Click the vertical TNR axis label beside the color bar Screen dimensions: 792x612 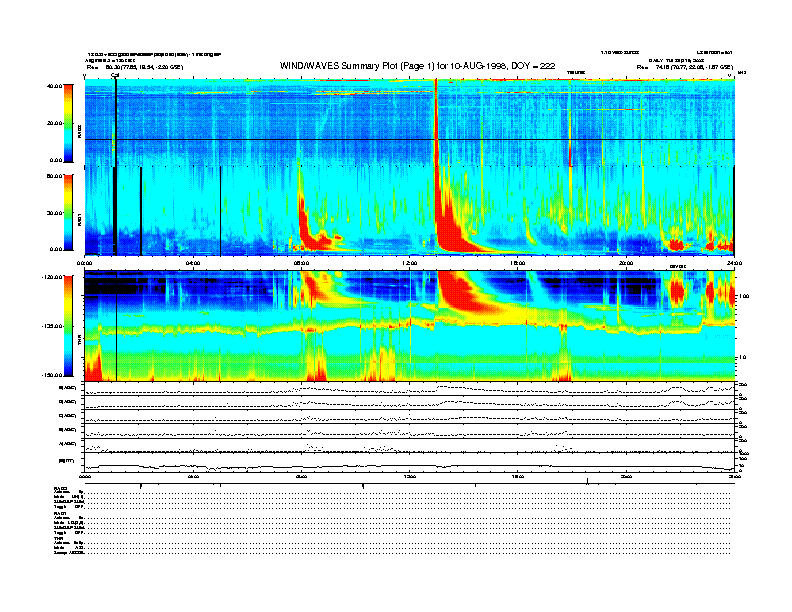(79, 342)
